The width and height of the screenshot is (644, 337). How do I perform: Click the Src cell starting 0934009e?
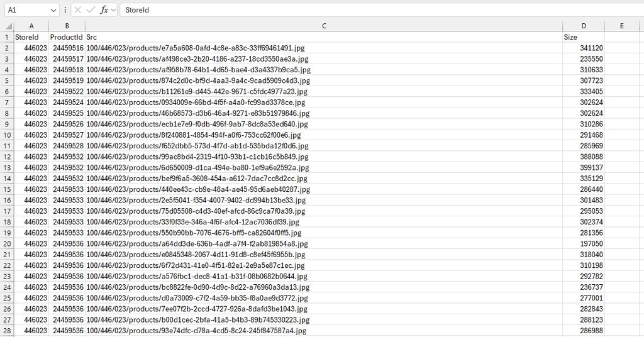click(324, 102)
